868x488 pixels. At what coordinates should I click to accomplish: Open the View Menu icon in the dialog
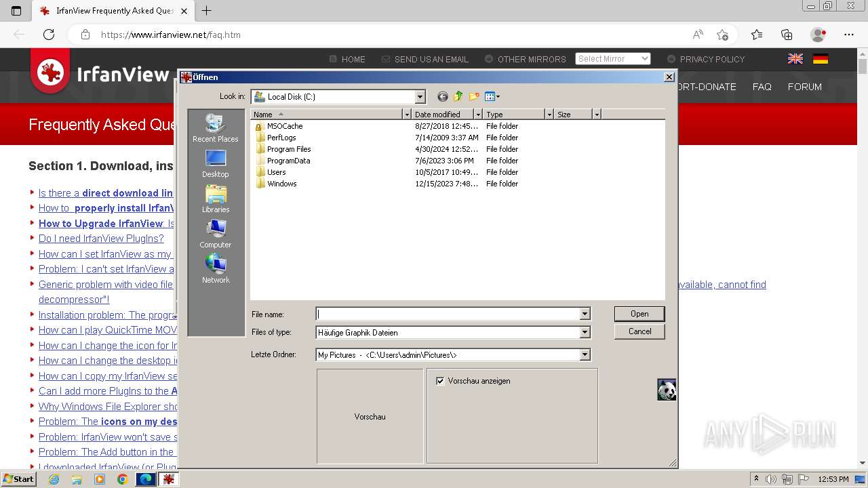(x=492, y=96)
